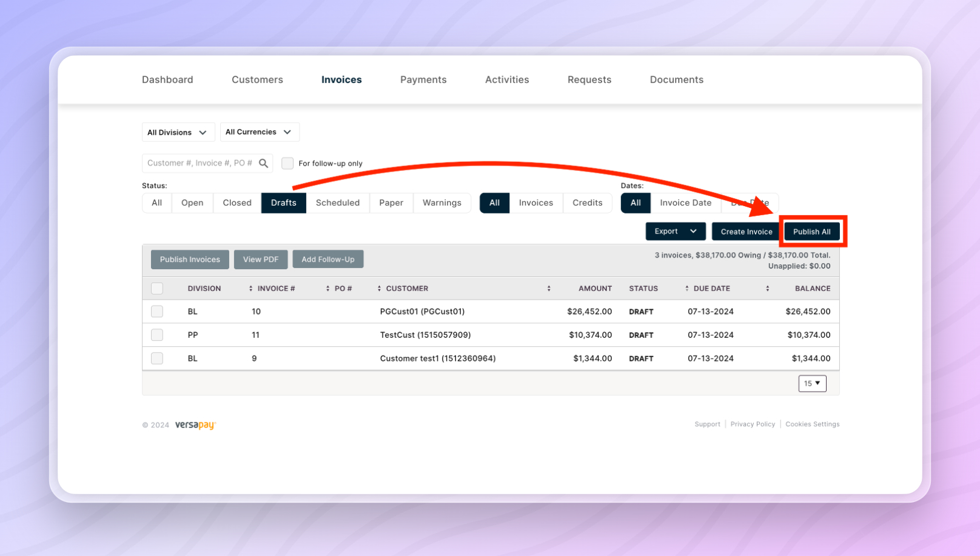This screenshot has width=980, height=556.
Task: Click customer PGCust01 (PGCust01)
Action: tap(422, 312)
